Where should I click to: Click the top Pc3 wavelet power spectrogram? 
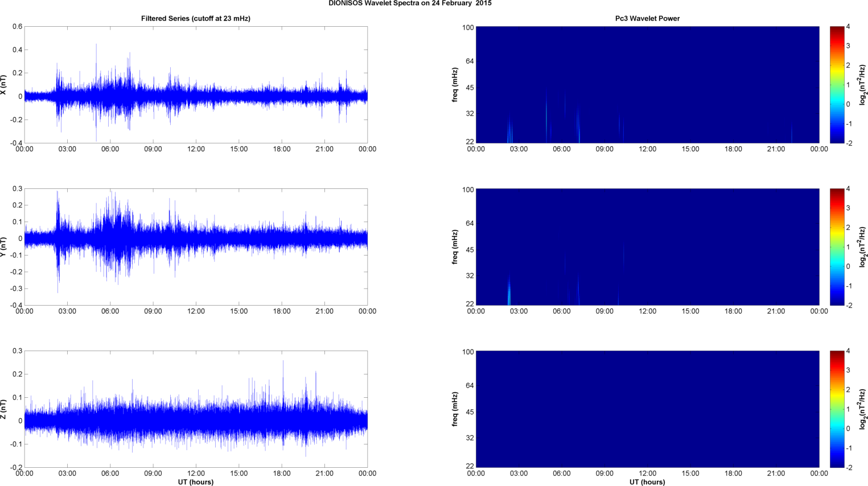pos(647,85)
